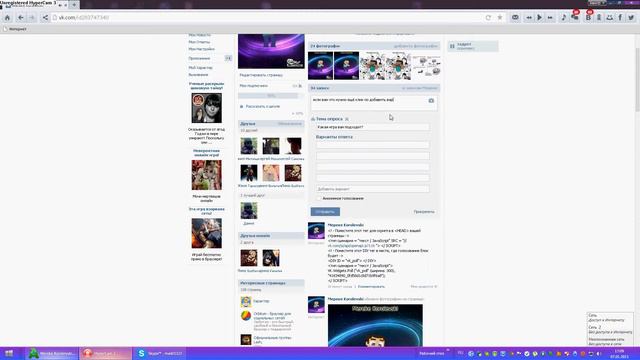Open second purple photo thumbnail
Image resolution: width=640 pixels, height=360 pixels.
[347, 65]
